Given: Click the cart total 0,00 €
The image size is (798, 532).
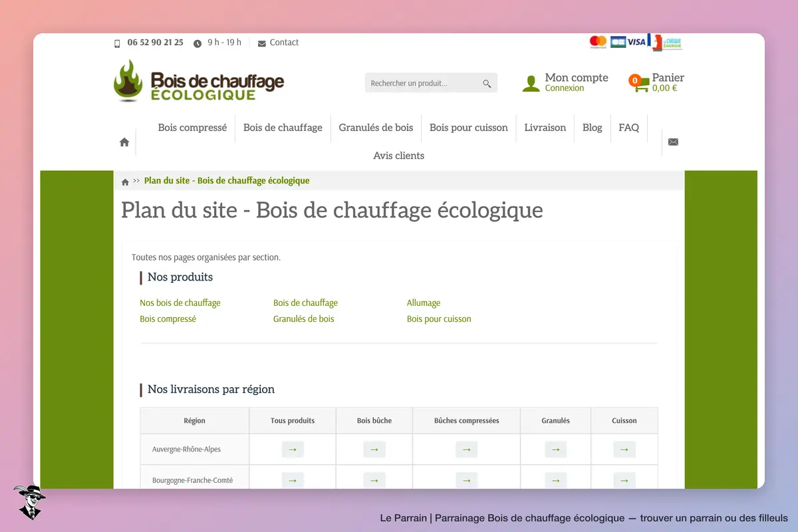Looking at the screenshot, I should tap(664, 88).
